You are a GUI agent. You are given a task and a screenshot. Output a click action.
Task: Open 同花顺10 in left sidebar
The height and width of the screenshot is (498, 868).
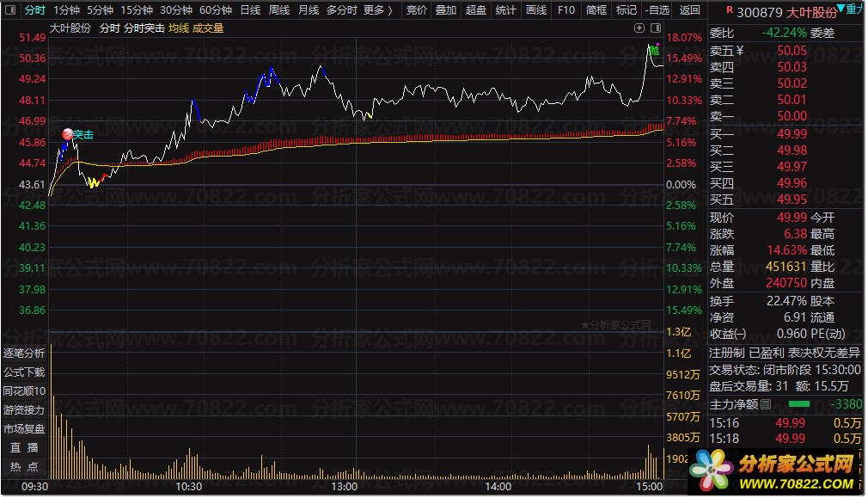click(x=24, y=391)
